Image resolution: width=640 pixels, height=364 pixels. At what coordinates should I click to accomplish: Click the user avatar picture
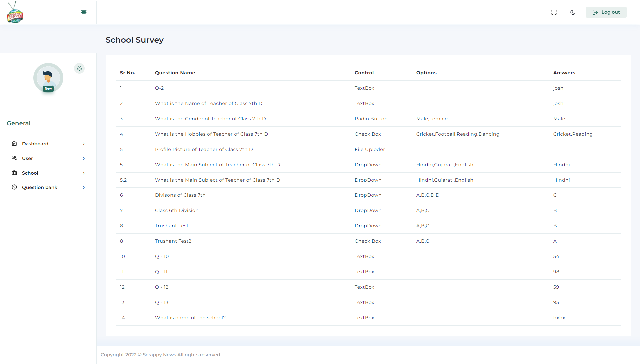click(48, 77)
